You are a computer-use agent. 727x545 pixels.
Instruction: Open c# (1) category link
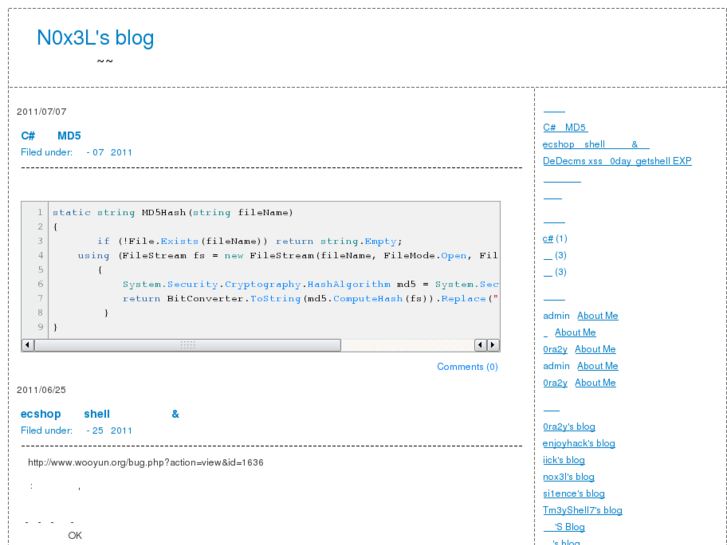pyautogui.click(x=548, y=239)
